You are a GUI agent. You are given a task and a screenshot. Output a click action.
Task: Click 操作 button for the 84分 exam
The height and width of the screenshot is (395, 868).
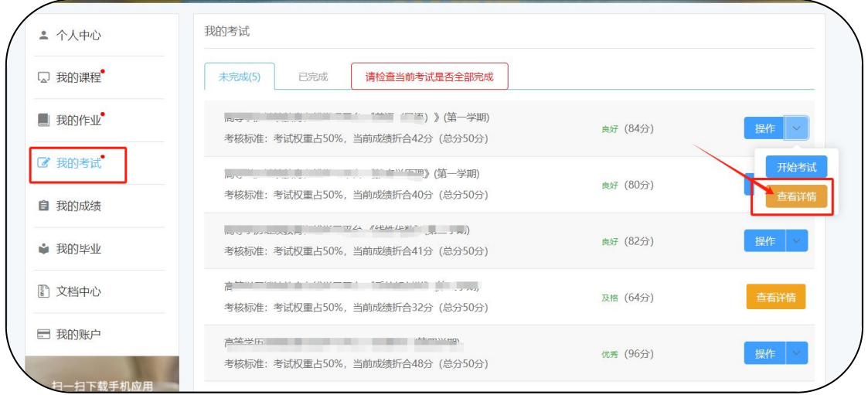point(764,129)
